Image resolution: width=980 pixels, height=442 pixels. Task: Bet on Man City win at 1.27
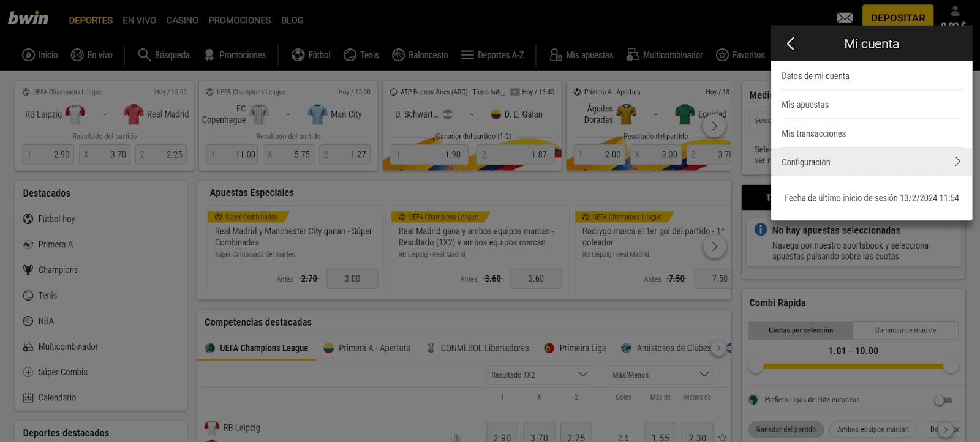(x=345, y=154)
